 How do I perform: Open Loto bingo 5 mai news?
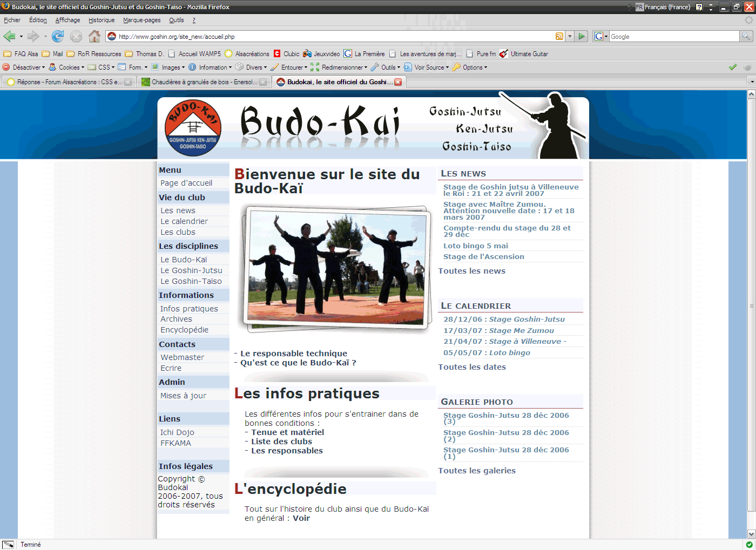(x=476, y=246)
